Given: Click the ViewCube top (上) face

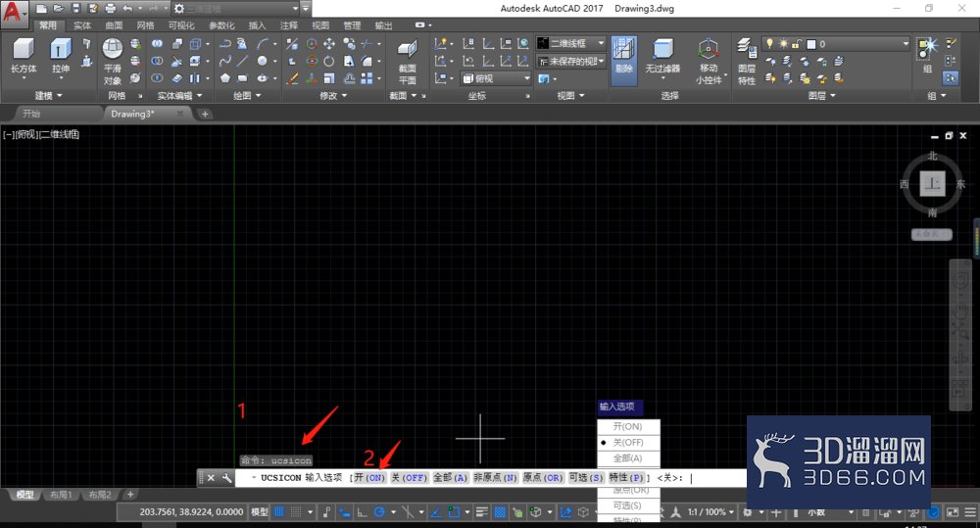Looking at the screenshot, I should [x=932, y=184].
